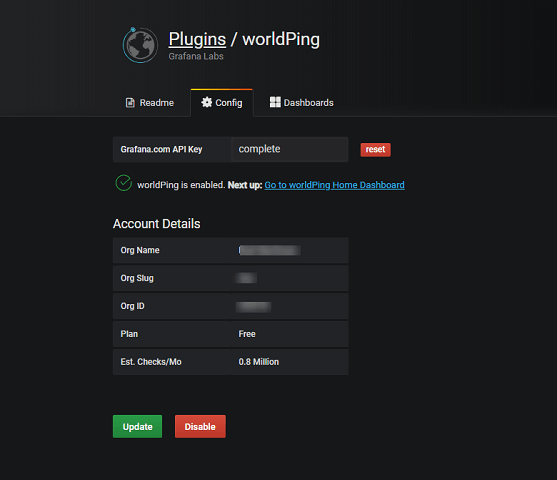Click the Config gear icon
The image size is (557, 480).
click(x=206, y=102)
